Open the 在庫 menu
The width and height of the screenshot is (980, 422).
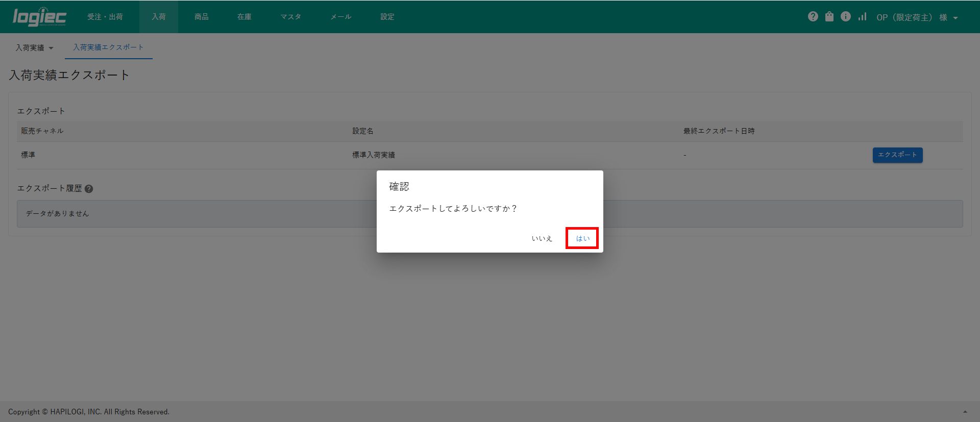[244, 17]
